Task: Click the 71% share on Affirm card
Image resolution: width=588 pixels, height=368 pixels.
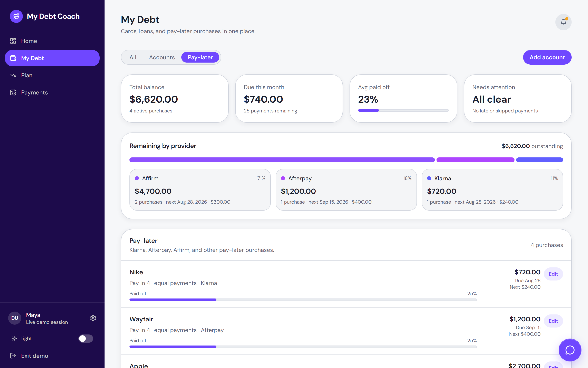Action: pyautogui.click(x=261, y=178)
